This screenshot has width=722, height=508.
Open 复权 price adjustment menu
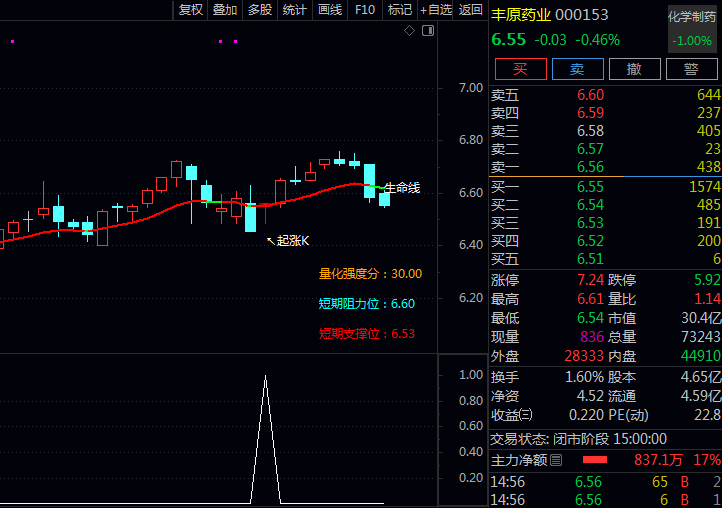tap(191, 10)
